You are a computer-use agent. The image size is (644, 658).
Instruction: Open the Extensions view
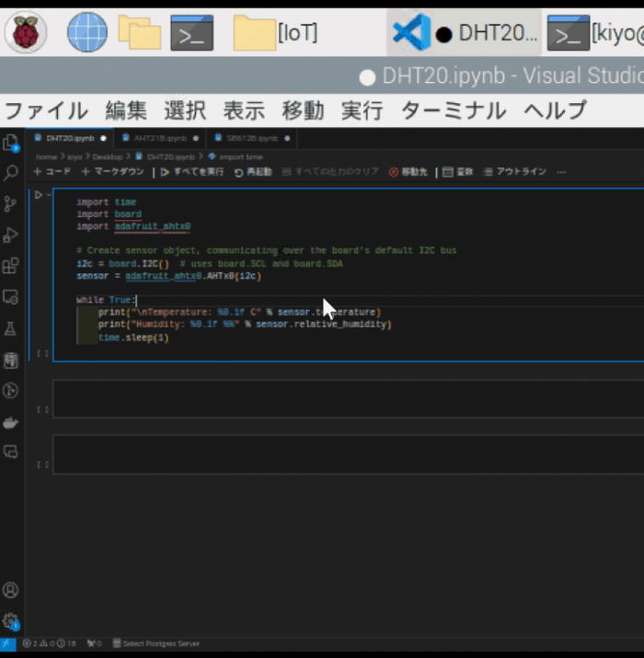[10, 266]
